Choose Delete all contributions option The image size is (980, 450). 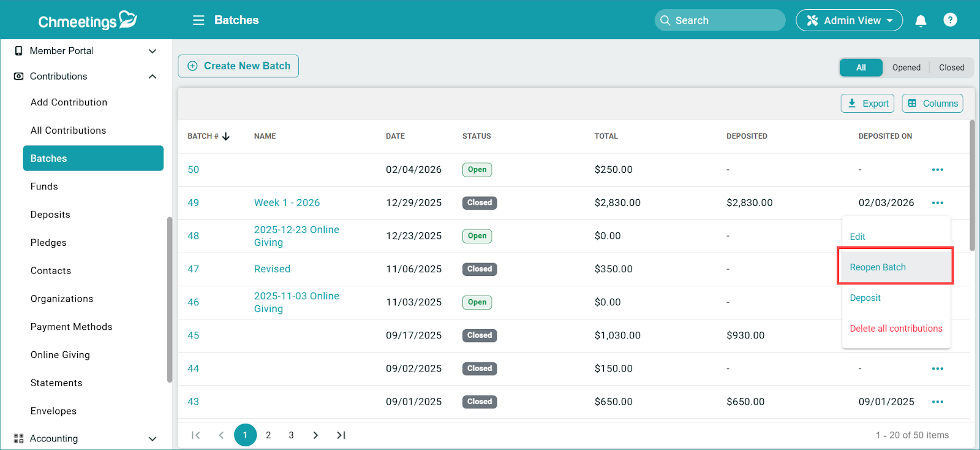[895, 329]
